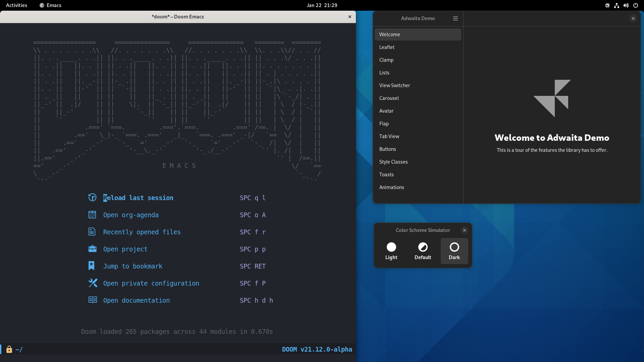This screenshot has width=644, height=362.
Task: Click the Doom loaded packages status line
Action: 177,331
